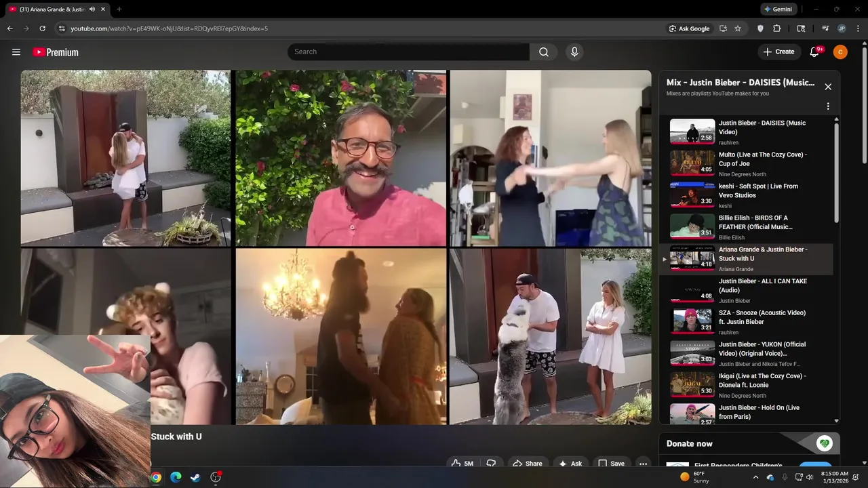Viewport: 868px width, 488px height.
Task: Click the search magnifier button
Action: [x=544, y=52]
